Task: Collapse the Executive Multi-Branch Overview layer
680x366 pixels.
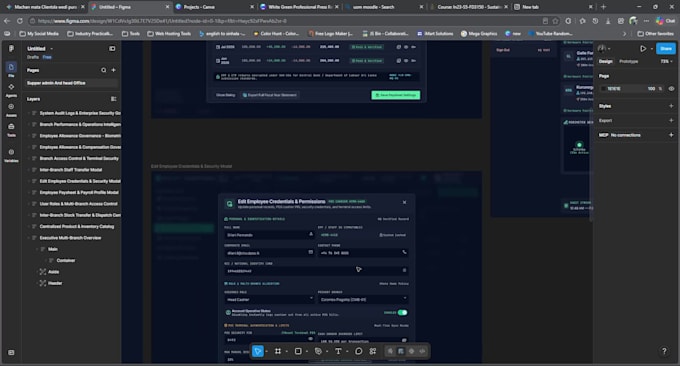Action: [29, 238]
